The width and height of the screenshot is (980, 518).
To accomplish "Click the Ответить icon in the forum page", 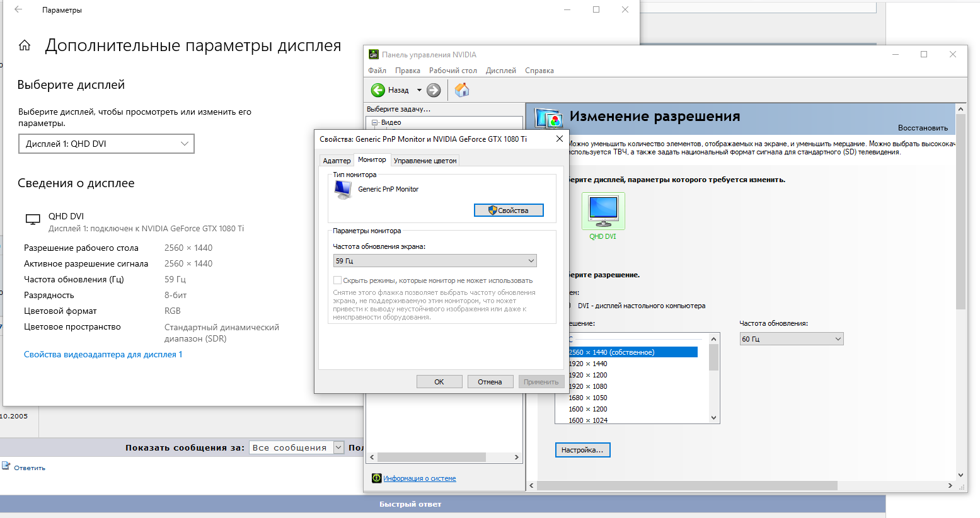I will tap(6, 466).
